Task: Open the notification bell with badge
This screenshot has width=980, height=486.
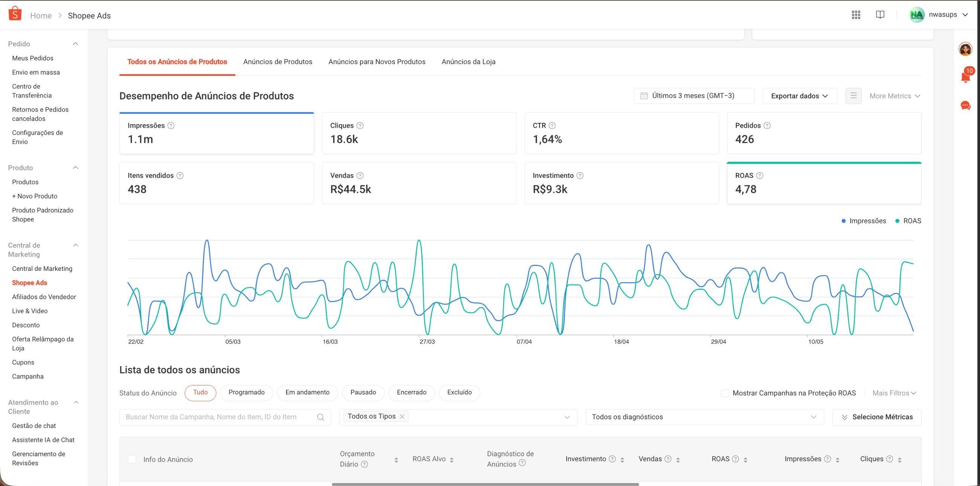Action: [x=966, y=75]
